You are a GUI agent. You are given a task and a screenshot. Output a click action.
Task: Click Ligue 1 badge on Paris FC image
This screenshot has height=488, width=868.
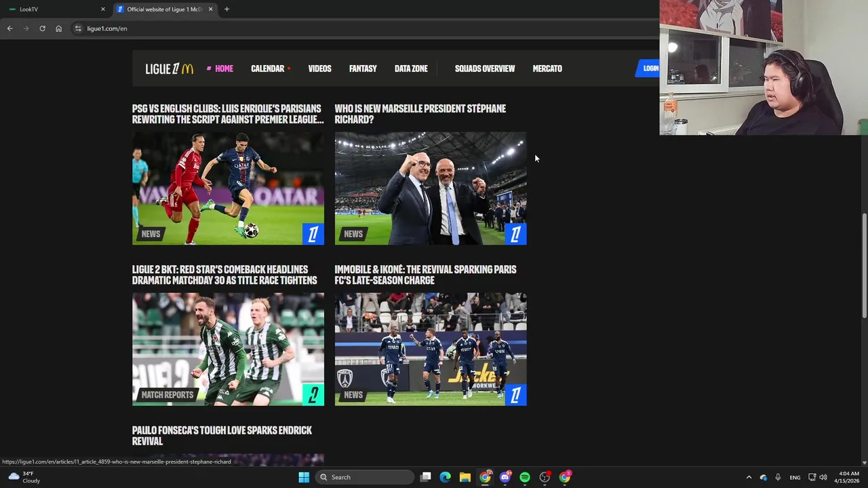coord(515,395)
